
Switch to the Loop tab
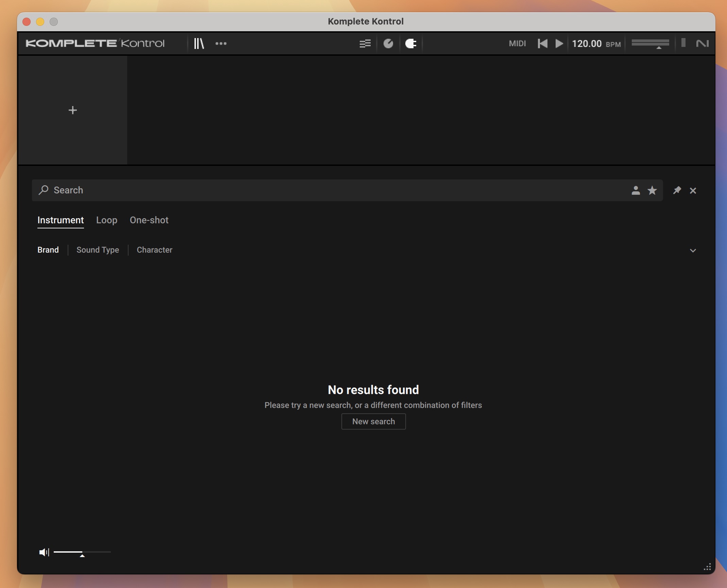pos(106,220)
